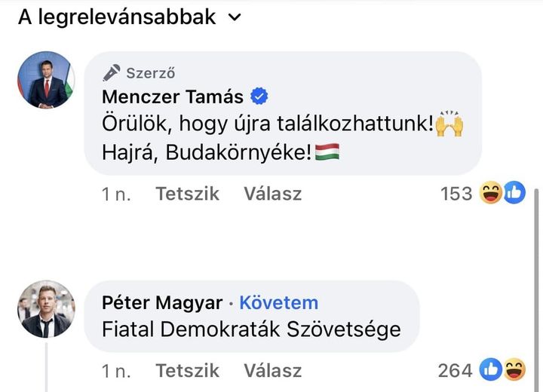View the 153 reactions count

(x=456, y=194)
